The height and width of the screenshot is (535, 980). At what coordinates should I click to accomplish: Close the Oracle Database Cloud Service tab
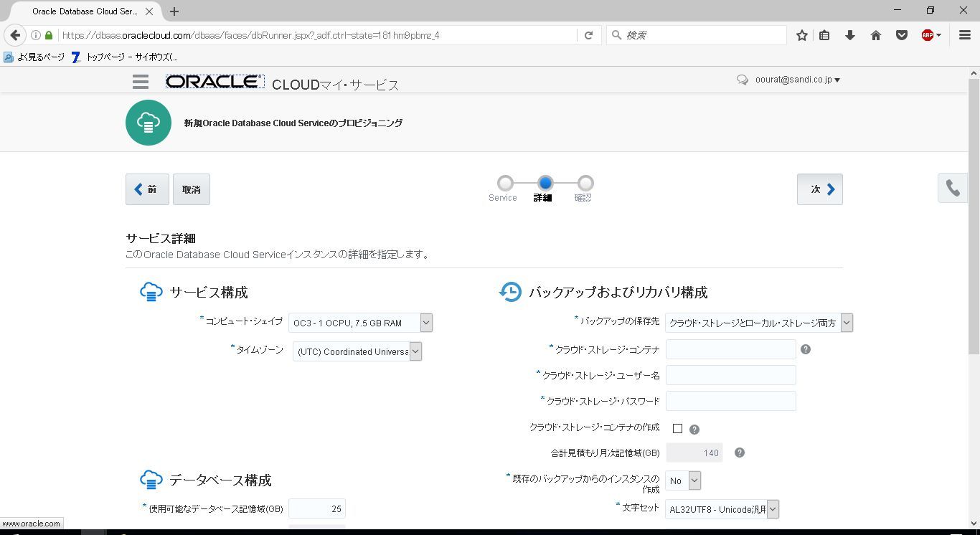point(149,11)
